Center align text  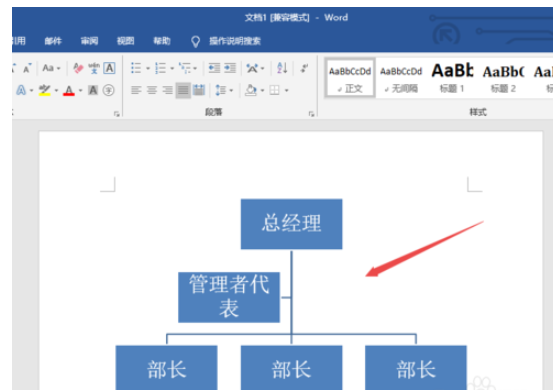152,91
